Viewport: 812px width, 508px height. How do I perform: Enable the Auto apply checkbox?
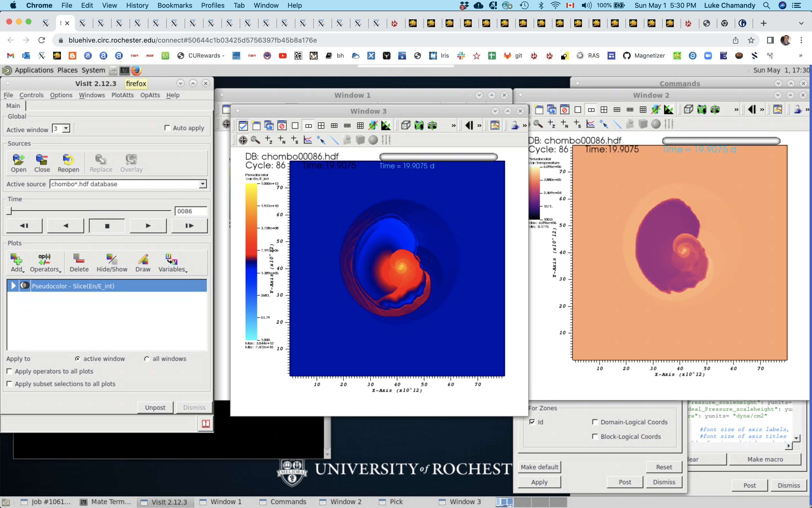click(x=167, y=128)
